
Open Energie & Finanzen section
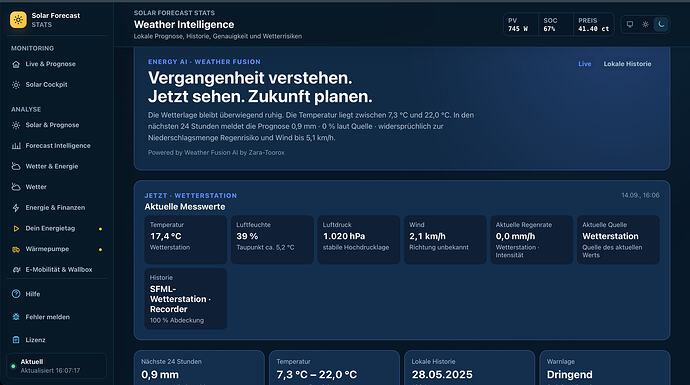[x=57, y=208]
